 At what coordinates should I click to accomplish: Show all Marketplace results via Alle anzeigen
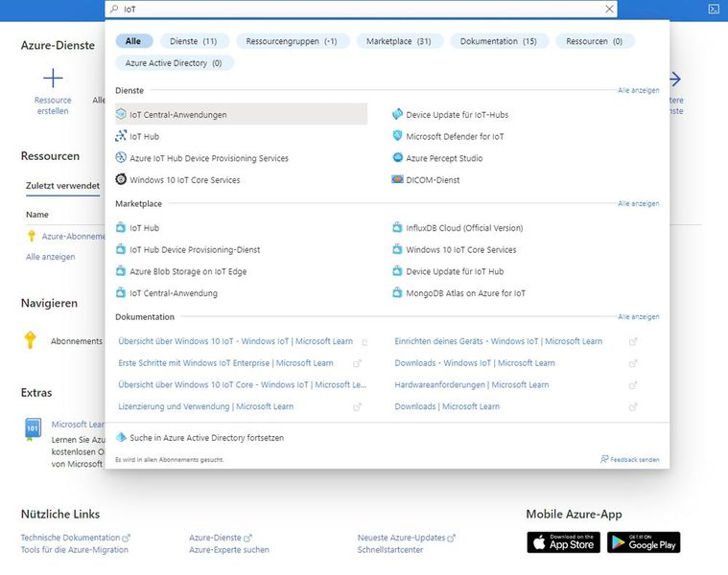tap(639, 203)
